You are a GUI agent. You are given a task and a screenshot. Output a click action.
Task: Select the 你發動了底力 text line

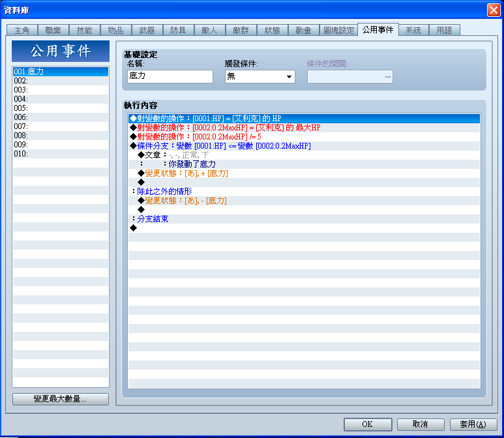304,164
